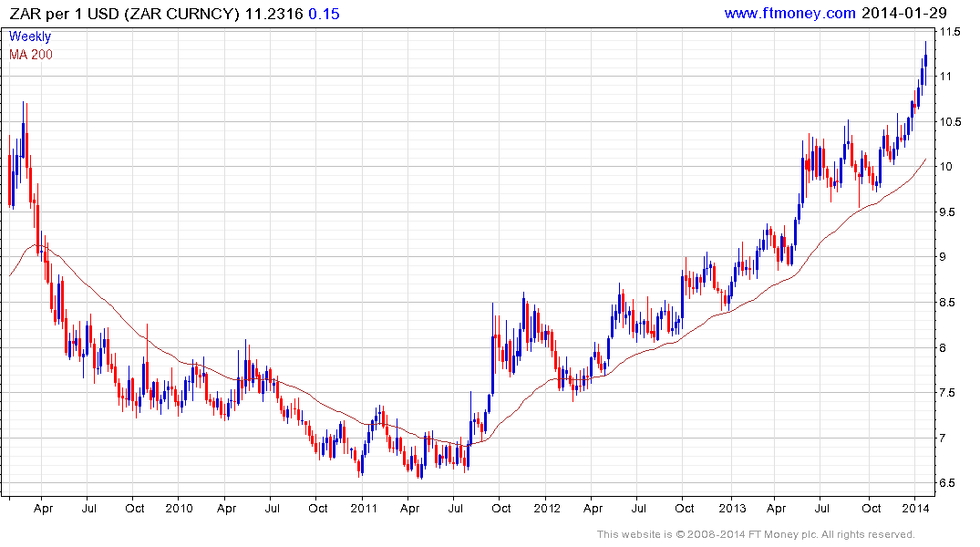This screenshot has width=980, height=547.
Task: Click the 7 y-axis price label
Action: click(x=943, y=438)
